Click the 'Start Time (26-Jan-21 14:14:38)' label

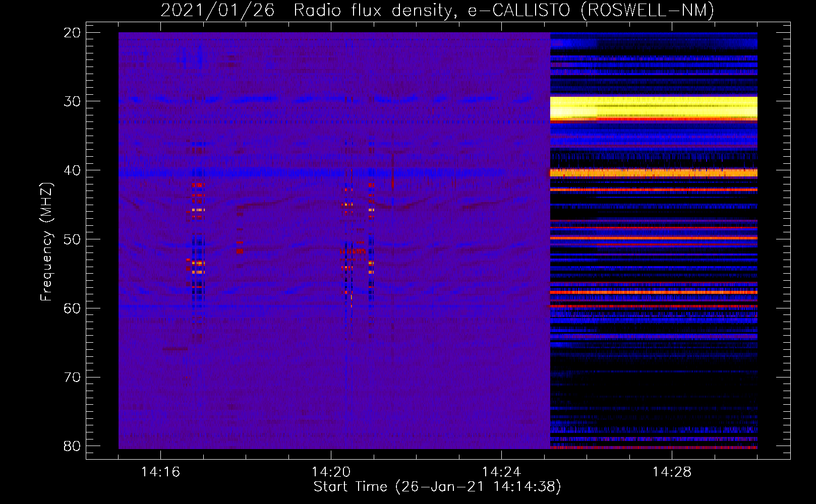click(437, 487)
